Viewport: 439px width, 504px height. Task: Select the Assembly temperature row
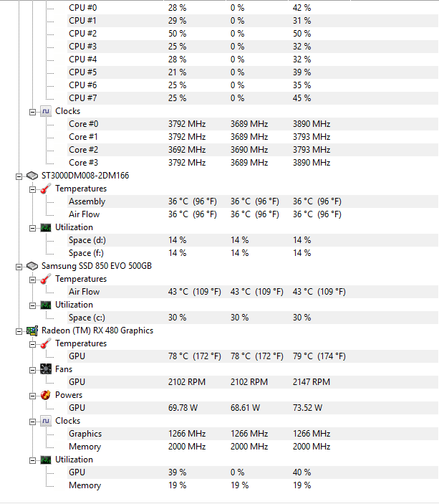[253, 201]
